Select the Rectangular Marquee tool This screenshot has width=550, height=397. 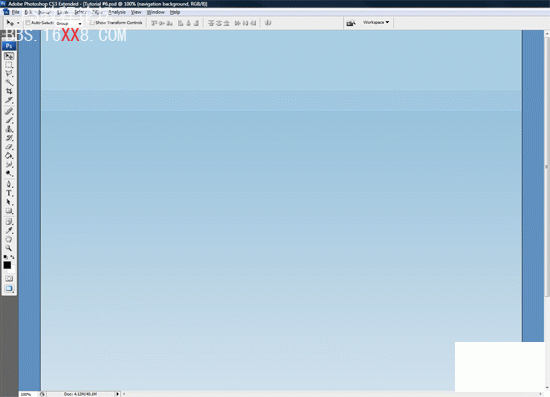pos(9,65)
